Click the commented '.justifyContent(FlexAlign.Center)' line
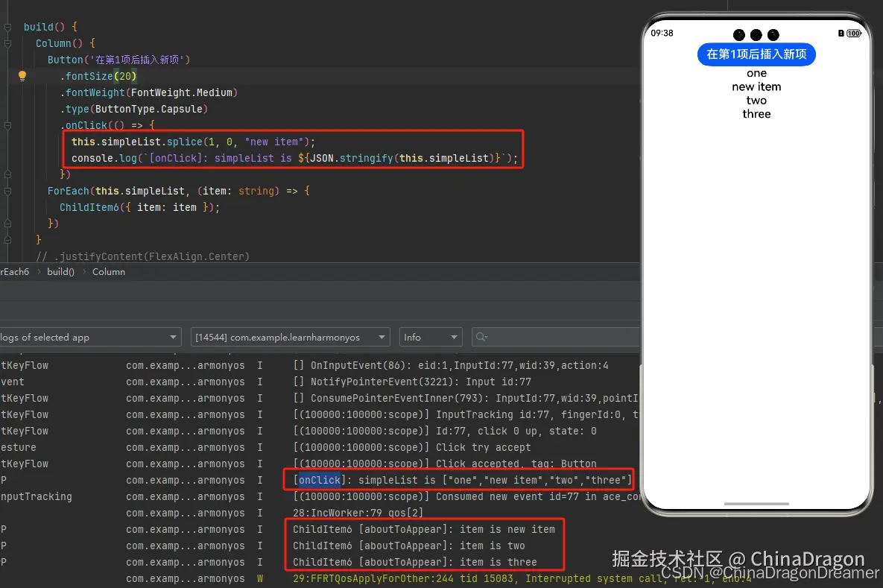 pyautogui.click(x=143, y=256)
